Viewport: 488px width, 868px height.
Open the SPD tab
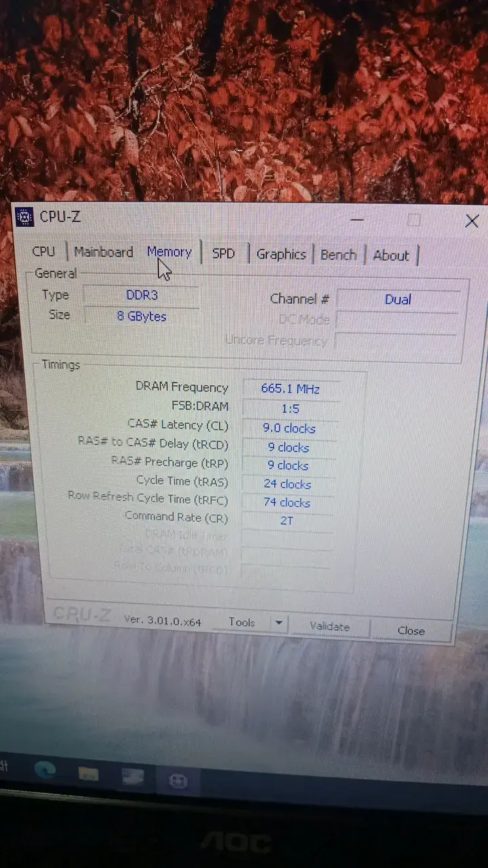[x=223, y=254]
